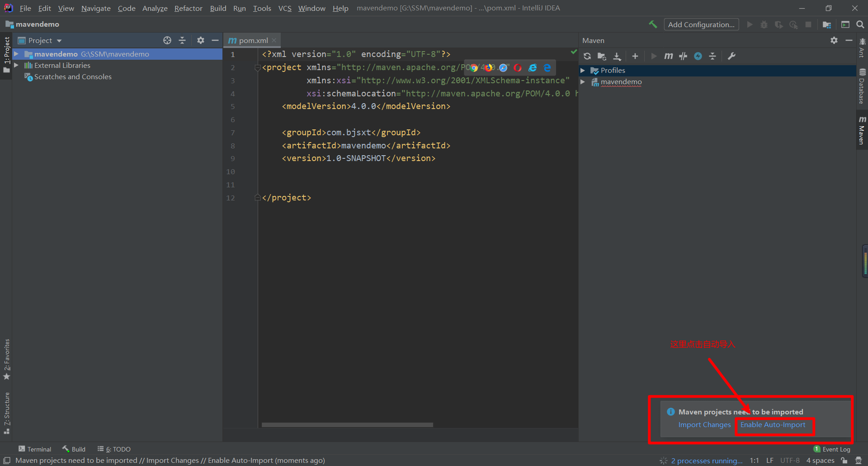The width and height of the screenshot is (868, 466).
Task: Open pom.xml in Internet Explorer icon
Action: click(533, 68)
